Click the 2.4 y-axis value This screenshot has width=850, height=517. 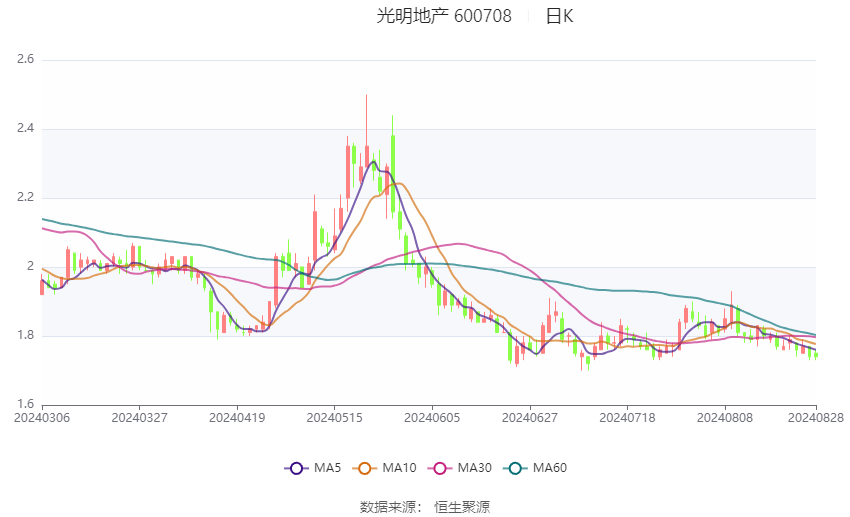pyautogui.click(x=25, y=128)
